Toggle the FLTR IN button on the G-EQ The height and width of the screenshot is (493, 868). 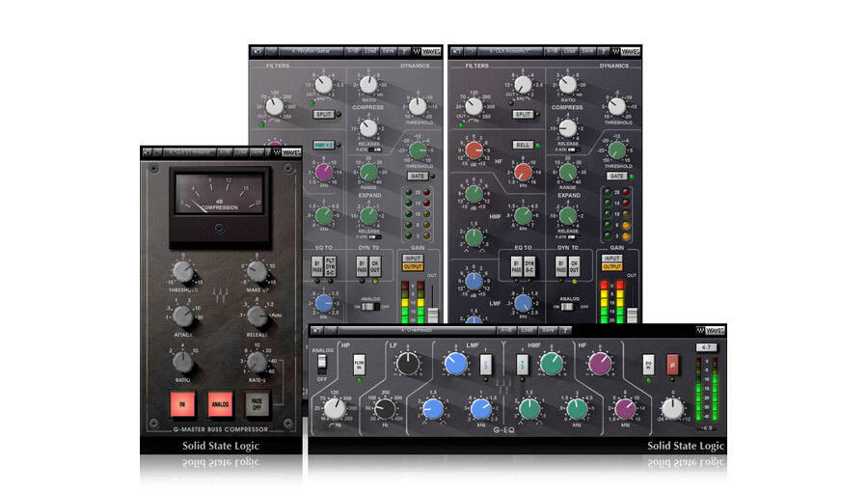[x=360, y=365]
